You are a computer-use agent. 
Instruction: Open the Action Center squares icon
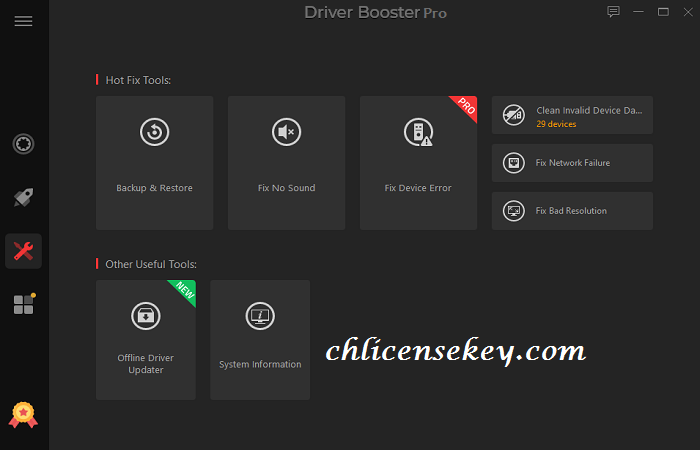click(x=24, y=304)
